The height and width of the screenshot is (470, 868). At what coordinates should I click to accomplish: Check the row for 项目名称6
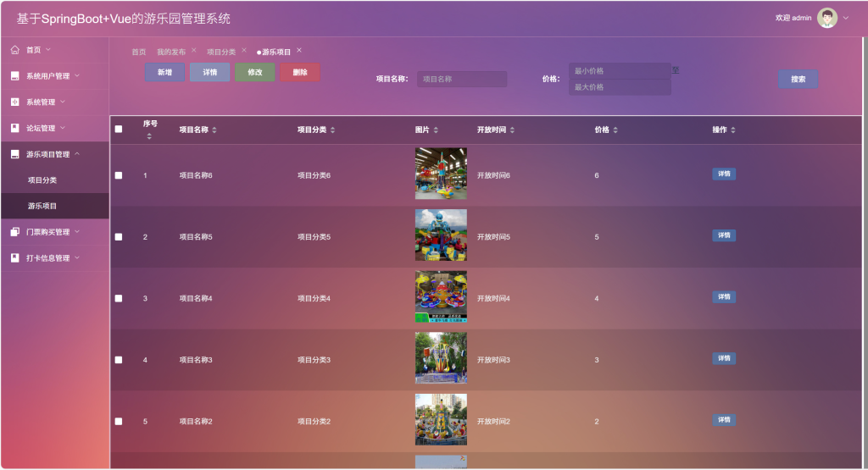click(x=119, y=175)
